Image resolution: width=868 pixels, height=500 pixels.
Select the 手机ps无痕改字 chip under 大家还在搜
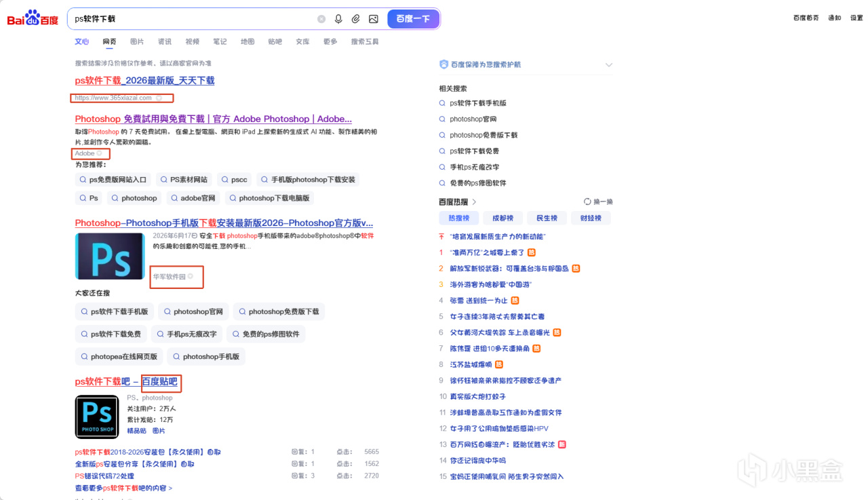[186, 334]
